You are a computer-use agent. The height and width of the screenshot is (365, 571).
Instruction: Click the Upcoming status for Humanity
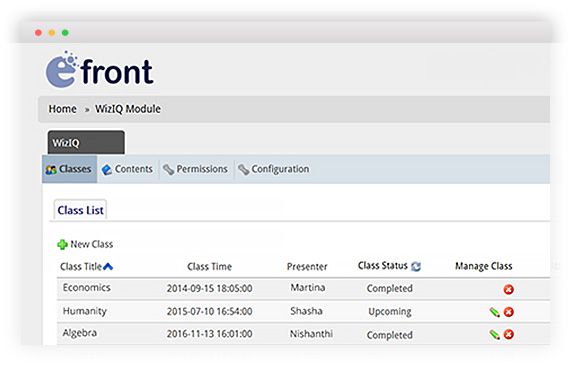click(x=390, y=312)
